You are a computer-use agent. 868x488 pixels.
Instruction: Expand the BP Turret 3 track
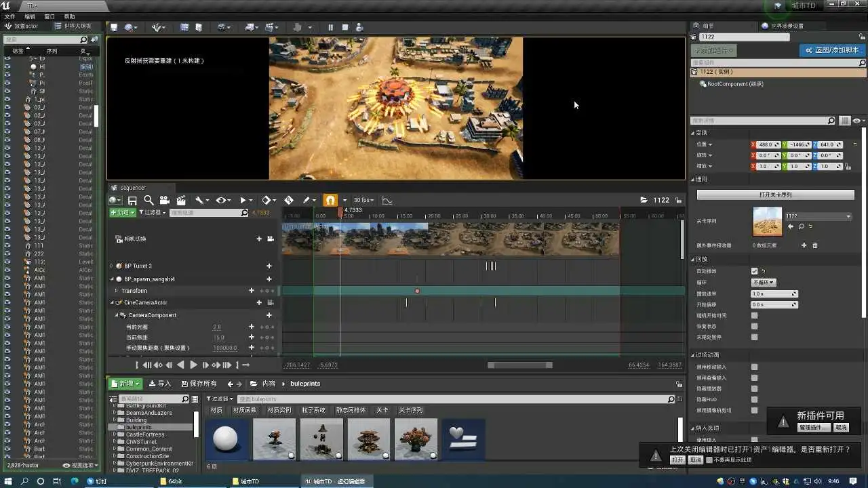[x=112, y=266]
